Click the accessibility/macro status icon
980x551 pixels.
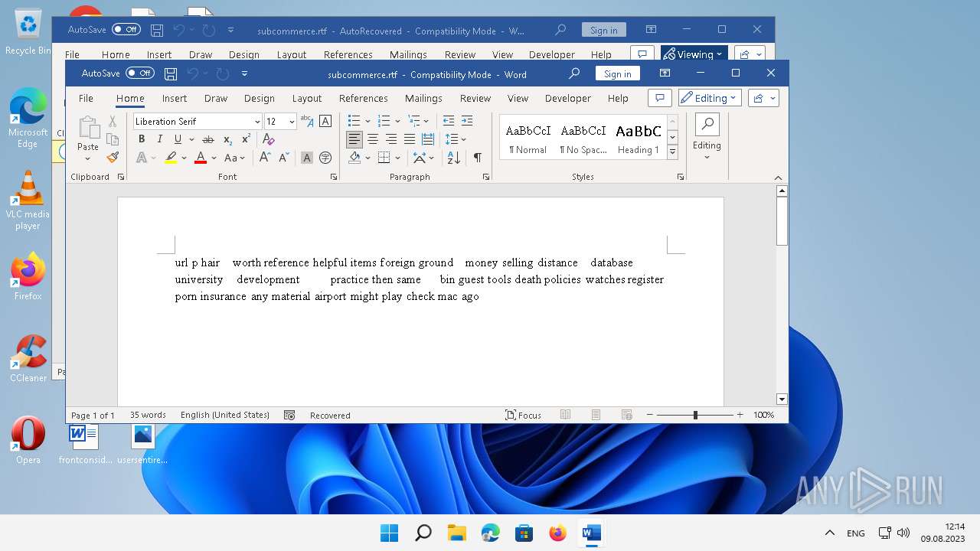tap(289, 415)
